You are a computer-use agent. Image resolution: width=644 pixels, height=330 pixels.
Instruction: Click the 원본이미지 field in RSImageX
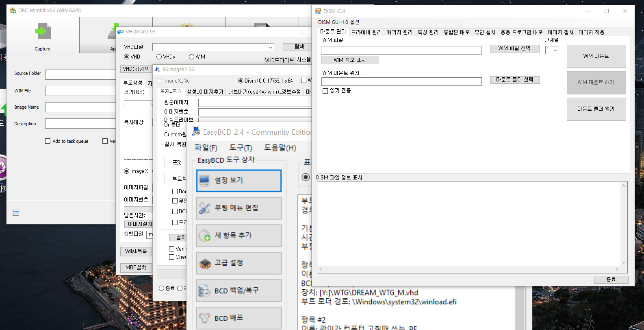coord(255,103)
